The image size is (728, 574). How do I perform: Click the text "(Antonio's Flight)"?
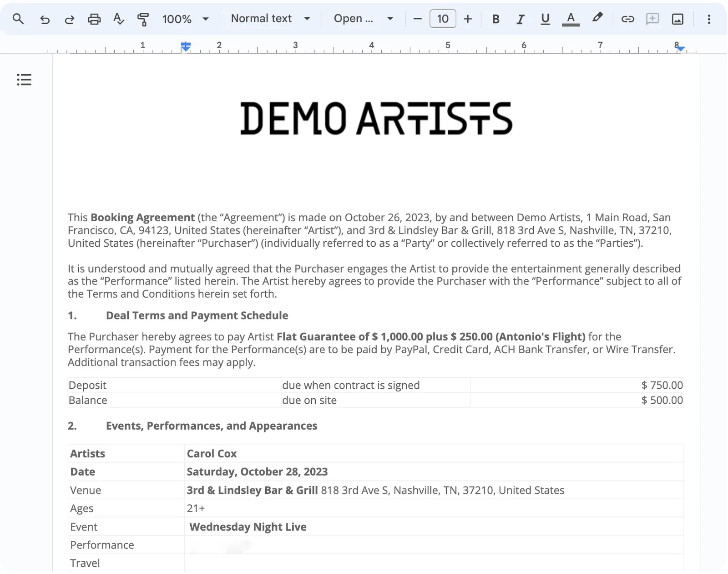541,337
